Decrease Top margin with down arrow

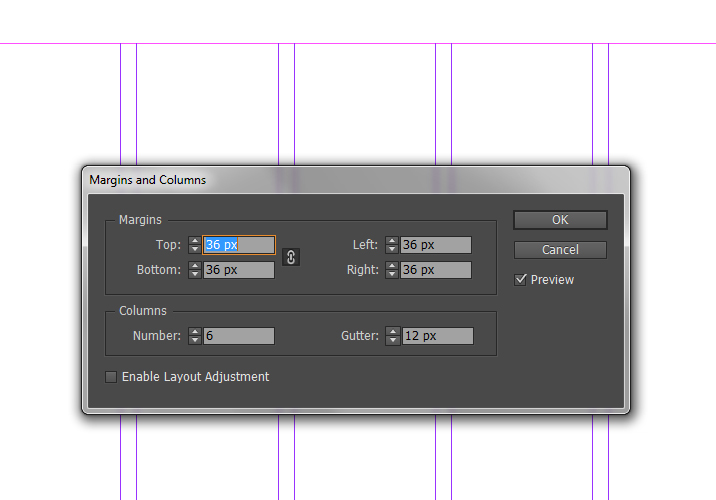point(195,249)
